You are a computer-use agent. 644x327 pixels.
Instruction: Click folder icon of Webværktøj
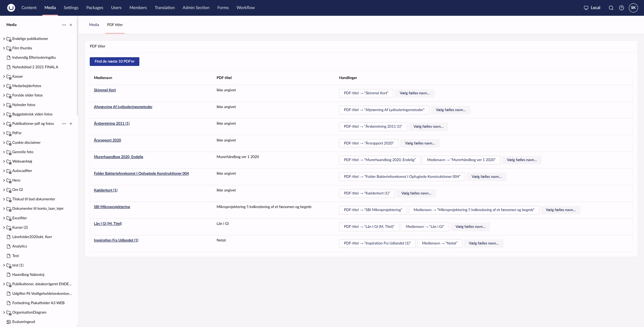(x=9, y=162)
